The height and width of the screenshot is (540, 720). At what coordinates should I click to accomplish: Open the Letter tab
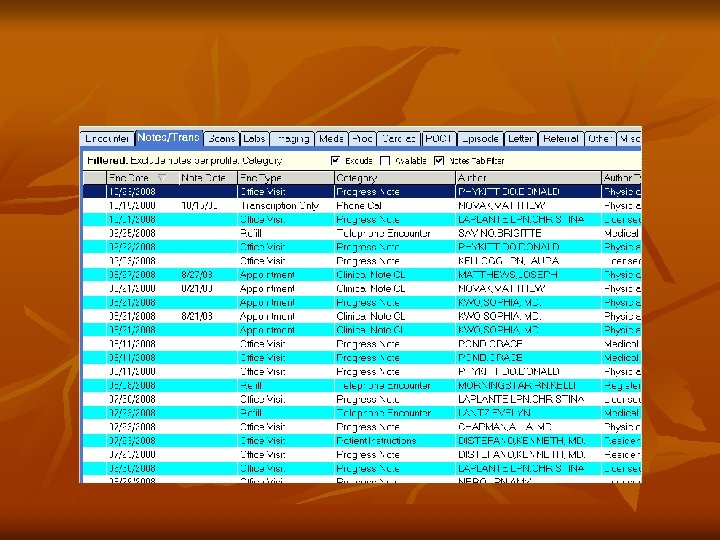[520, 139]
